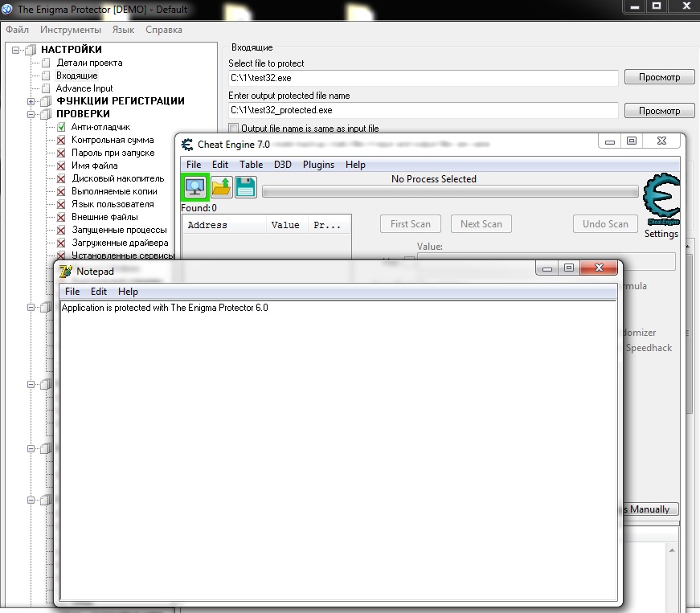This screenshot has width=700, height=613.
Task: Open Язык menu
Action: 123,30
